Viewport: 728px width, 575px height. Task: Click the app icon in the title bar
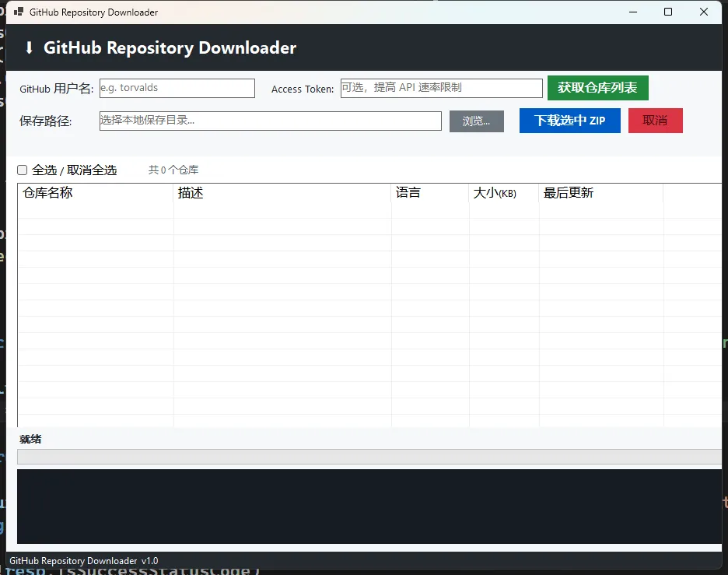[18, 12]
